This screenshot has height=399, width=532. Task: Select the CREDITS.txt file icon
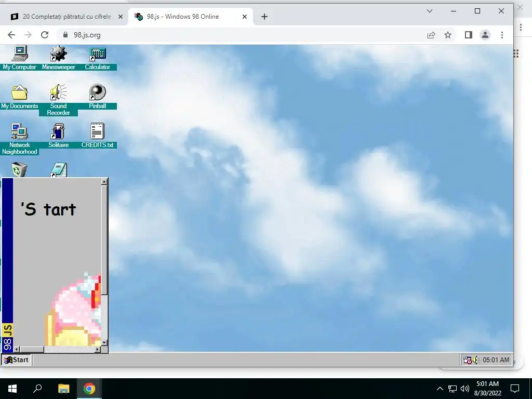coord(97,136)
